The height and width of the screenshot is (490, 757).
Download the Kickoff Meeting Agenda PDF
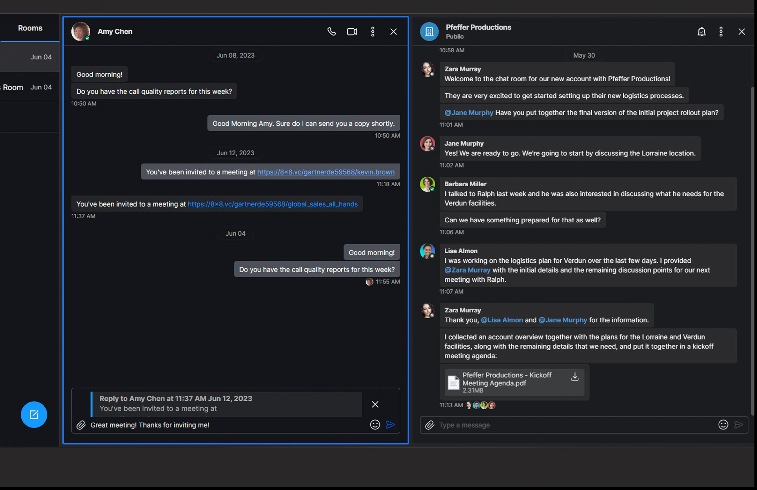(575, 377)
